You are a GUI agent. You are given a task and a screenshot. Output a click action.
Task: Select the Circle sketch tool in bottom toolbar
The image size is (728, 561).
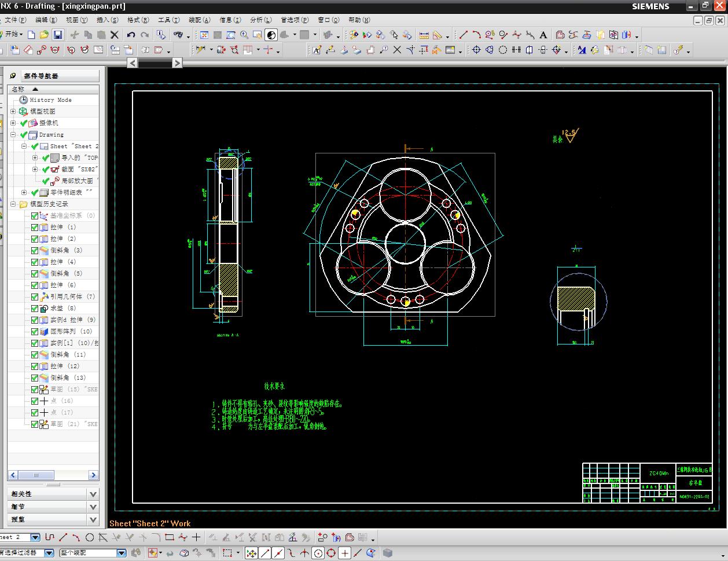tap(90, 537)
